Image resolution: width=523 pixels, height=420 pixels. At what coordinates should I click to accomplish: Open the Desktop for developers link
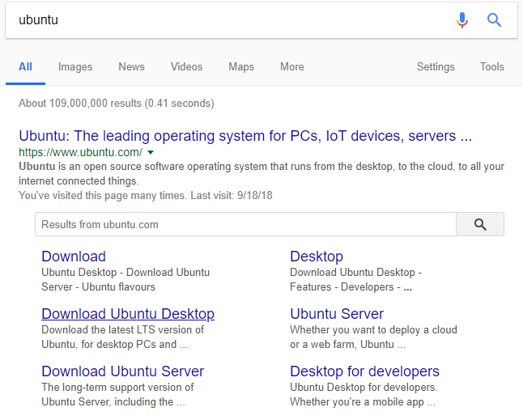(x=364, y=371)
